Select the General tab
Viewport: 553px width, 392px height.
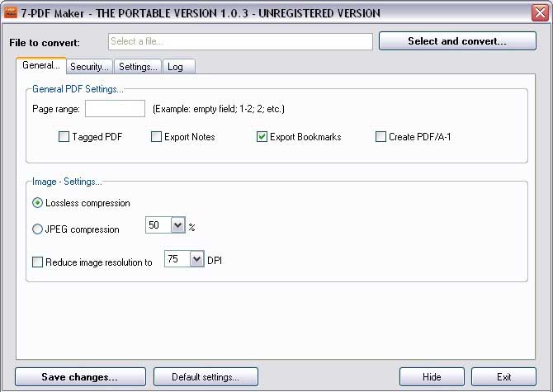click(41, 65)
